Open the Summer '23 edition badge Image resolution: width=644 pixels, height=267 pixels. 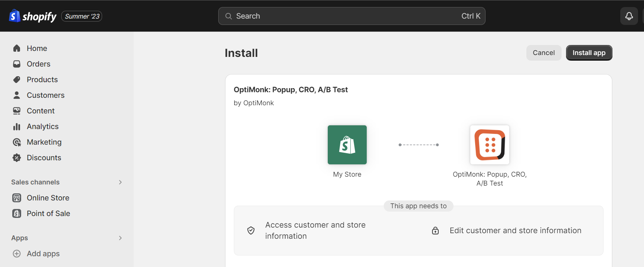coord(82,16)
